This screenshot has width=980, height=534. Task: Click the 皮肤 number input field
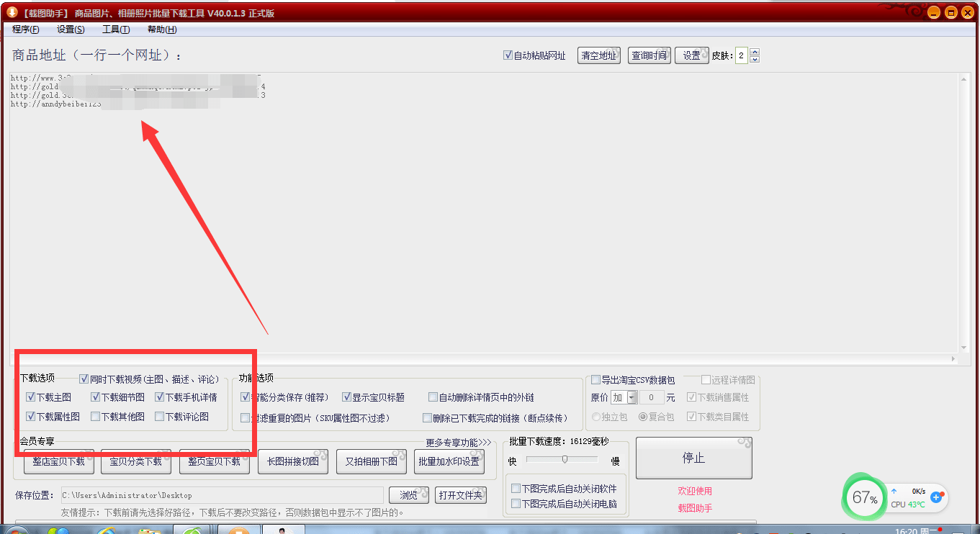pyautogui.click(x=742, y=55)
